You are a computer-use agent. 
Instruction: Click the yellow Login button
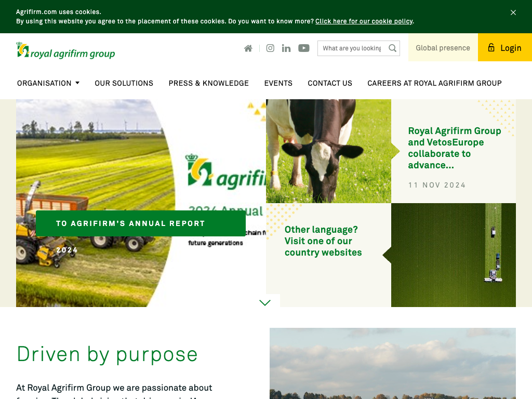pos(504,48)
